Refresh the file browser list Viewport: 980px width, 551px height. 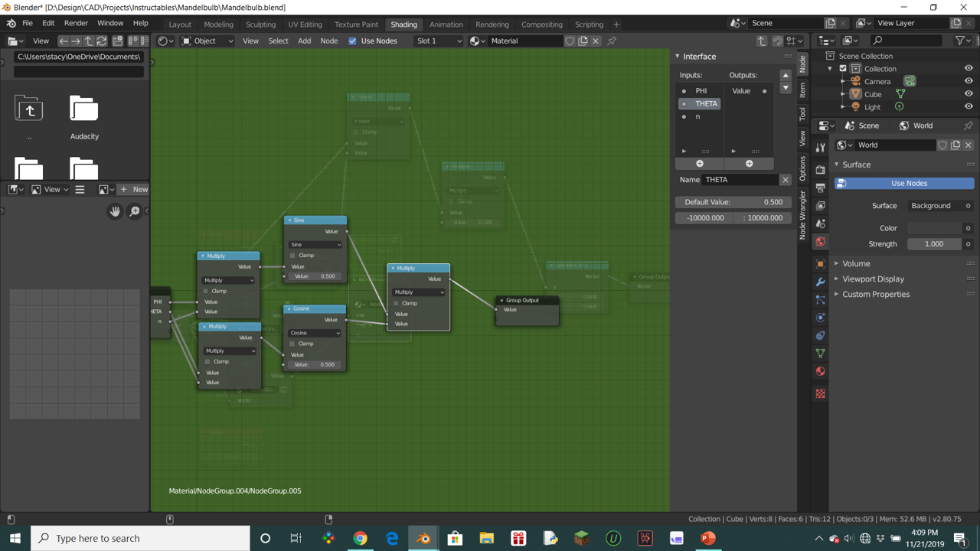coord(102,41)
